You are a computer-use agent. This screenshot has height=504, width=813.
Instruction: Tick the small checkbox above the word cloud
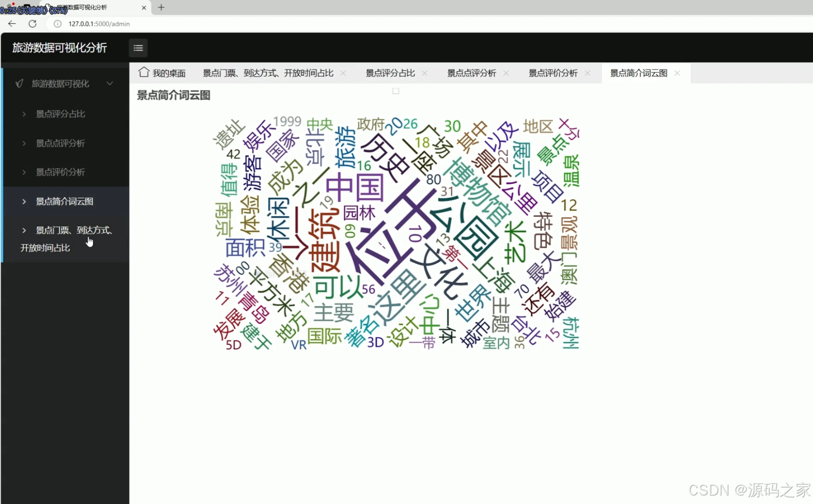click(396, 91)
